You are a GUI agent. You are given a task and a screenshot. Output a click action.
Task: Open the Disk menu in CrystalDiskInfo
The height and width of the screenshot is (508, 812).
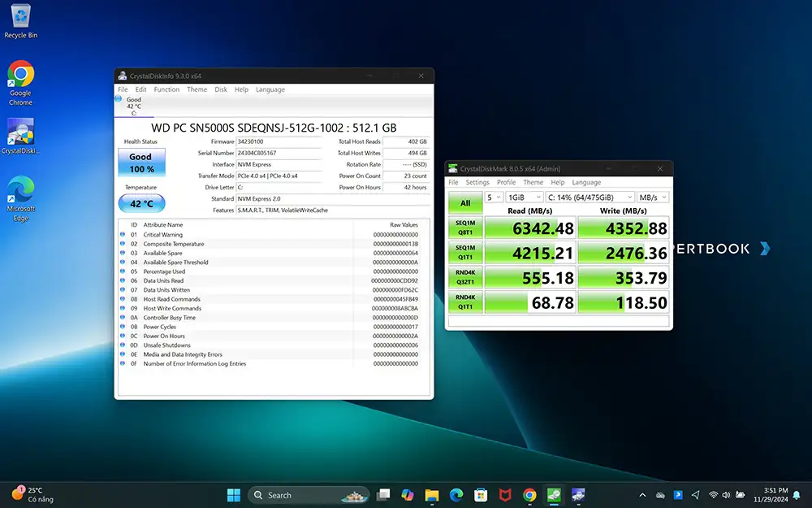221,89
